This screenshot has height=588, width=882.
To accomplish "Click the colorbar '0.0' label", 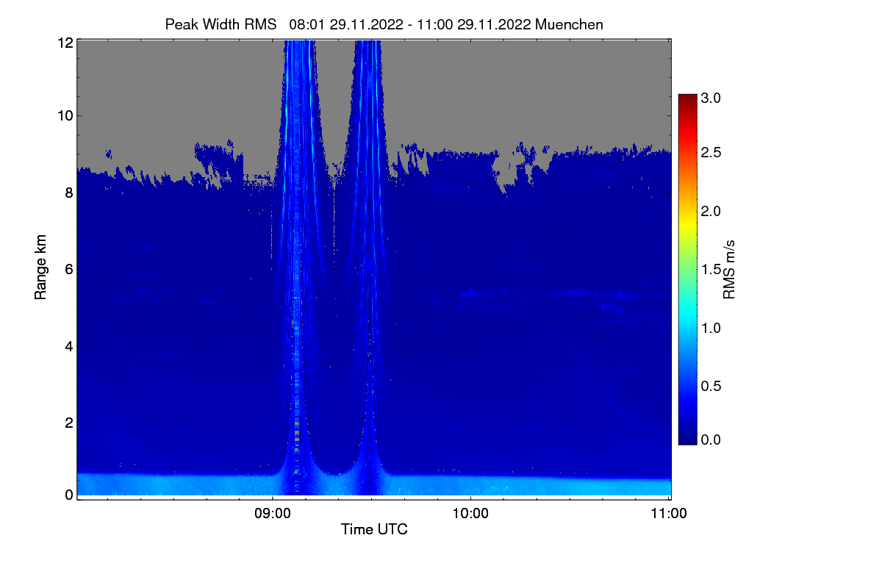I will pyautogui.click(x=711, y=440).
